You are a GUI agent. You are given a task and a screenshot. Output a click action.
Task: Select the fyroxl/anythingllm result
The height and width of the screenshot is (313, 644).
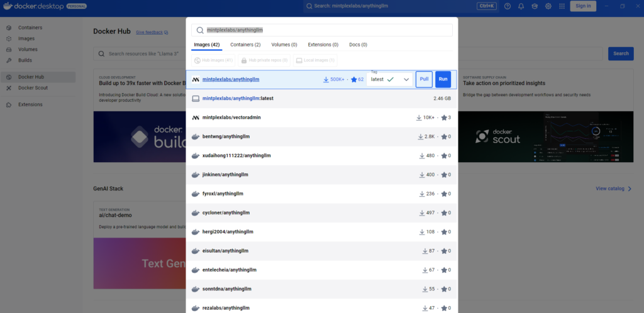321,194
